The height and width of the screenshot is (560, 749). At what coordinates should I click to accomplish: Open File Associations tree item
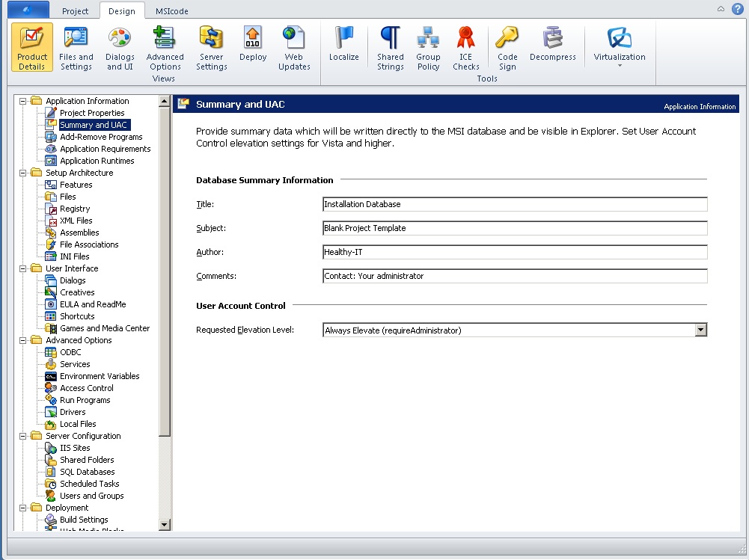pyautogui.click(x=89, y=244)
